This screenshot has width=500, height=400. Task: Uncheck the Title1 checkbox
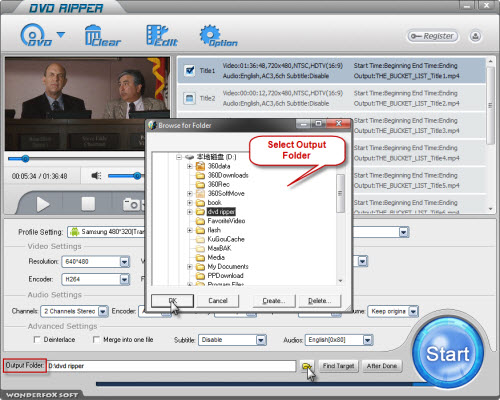tap(190, 71)
